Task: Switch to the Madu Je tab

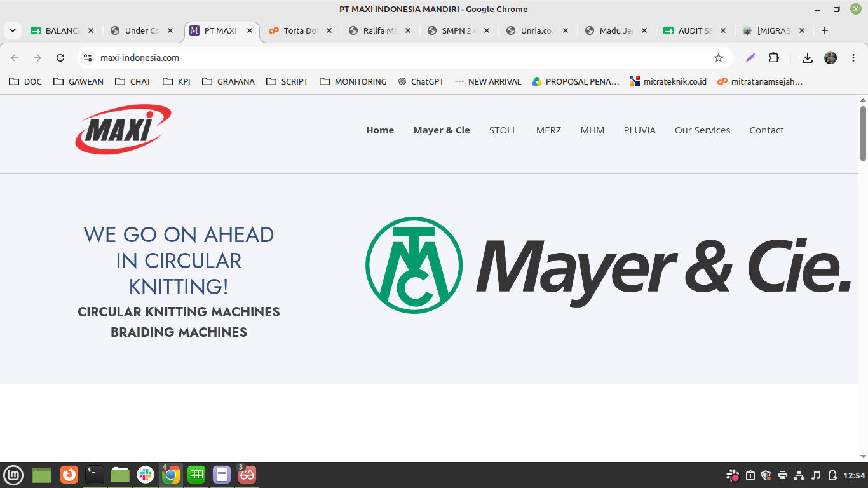Action: [x=616, y=30]
